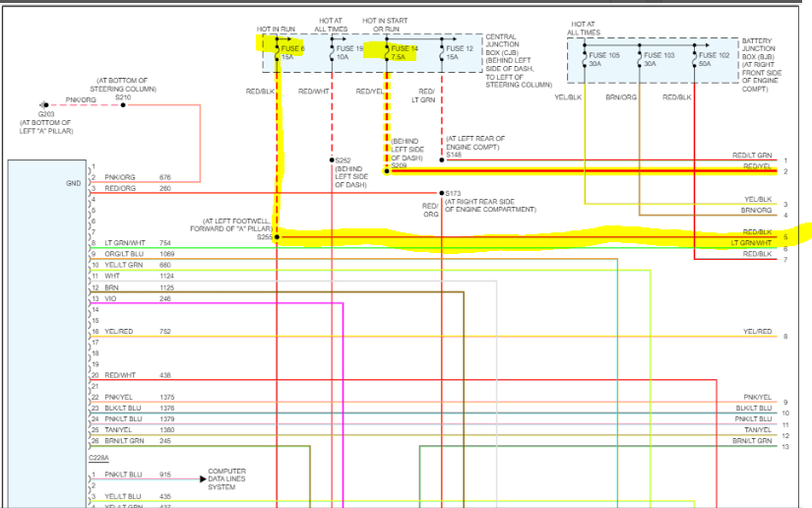Click the highlighted FUSE 14 7.5A symbol
The image size is (812, 508).
(403, 52)
